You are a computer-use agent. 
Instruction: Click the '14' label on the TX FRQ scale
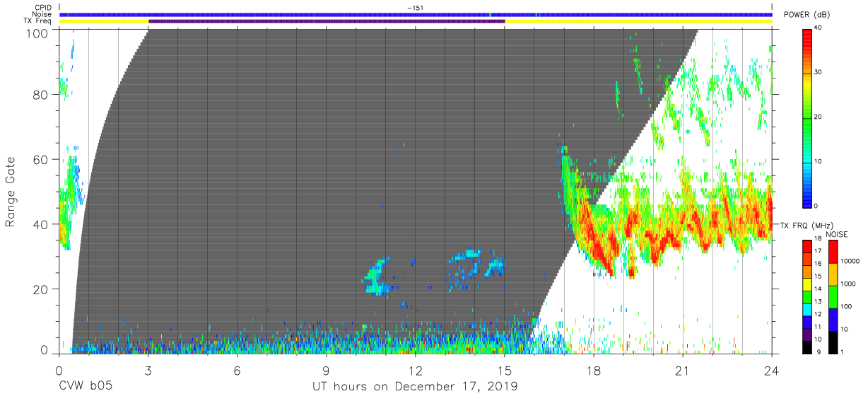(x=817, y=289)
